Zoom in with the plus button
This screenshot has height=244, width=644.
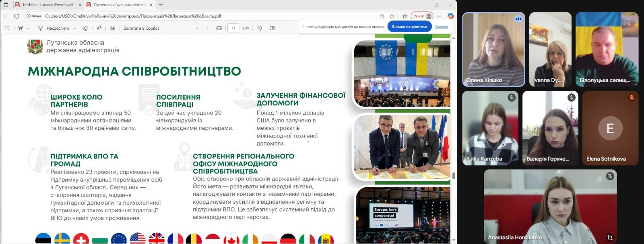click(x=208, y=28)
